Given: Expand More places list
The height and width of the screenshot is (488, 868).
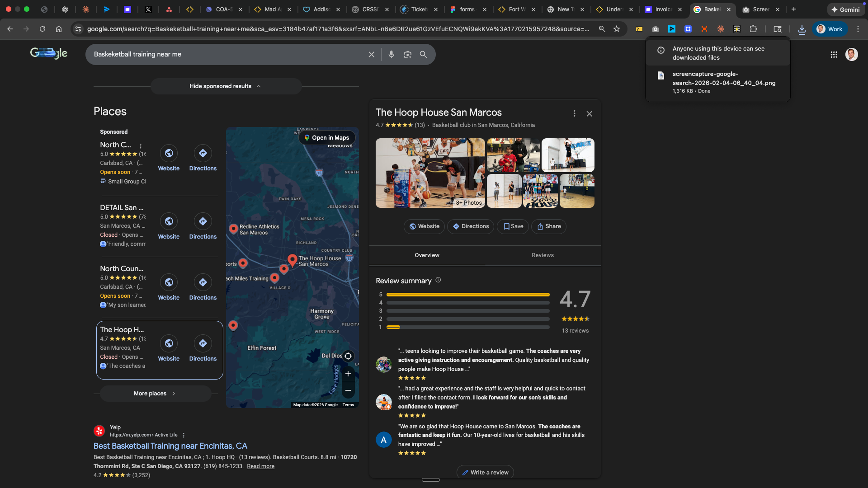Looking at the screenshot, I should pyautogui.click(x=155, y=393).
